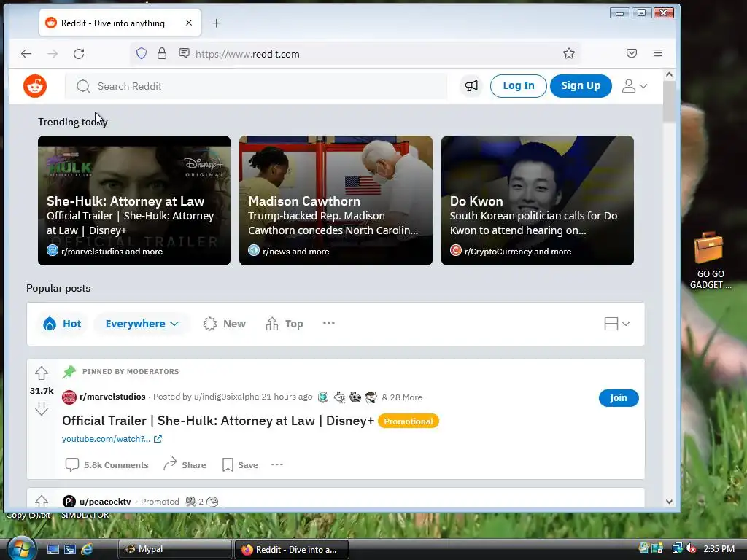This screenshot has width=747, height=560.
Task: Bookmark this page with the star
Action: (569, 53)
